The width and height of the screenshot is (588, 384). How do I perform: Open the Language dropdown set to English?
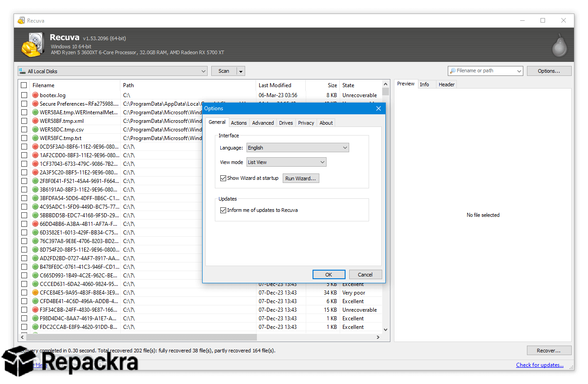click(298, 148)
